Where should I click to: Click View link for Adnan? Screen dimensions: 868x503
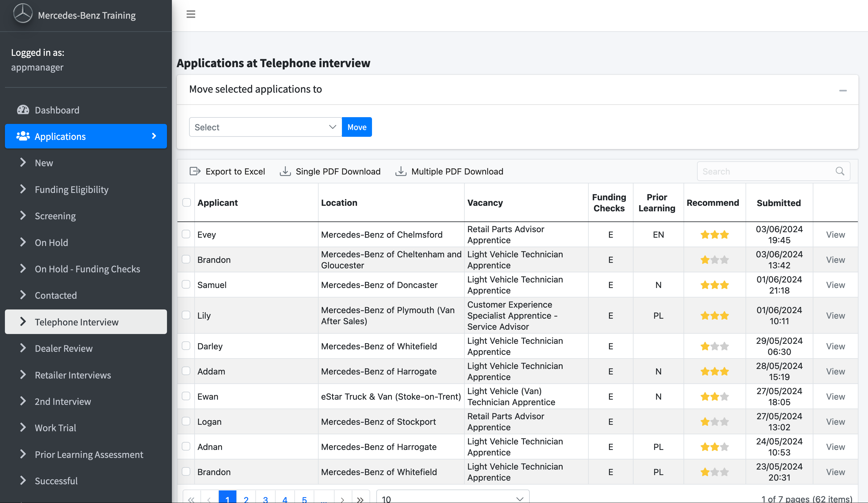[x=835, y=447]
